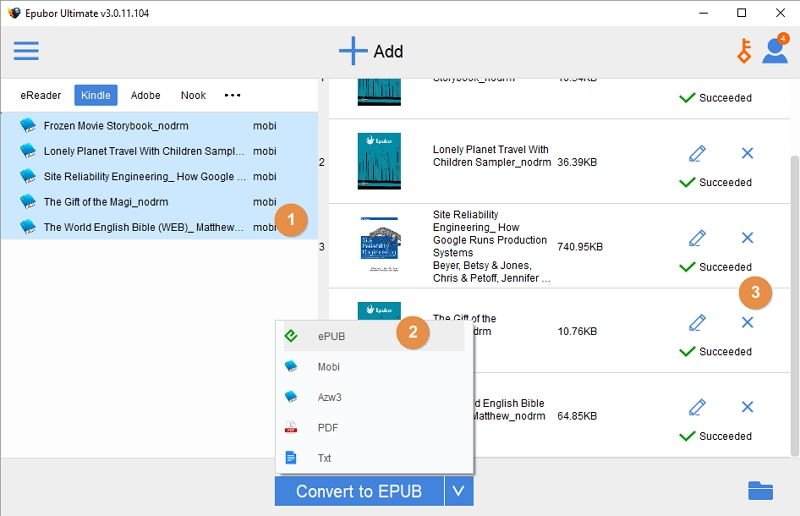Screen dimensions: 800x516
Task: Maximize the Epubor Ultimate window
Action: click(741, 13)
